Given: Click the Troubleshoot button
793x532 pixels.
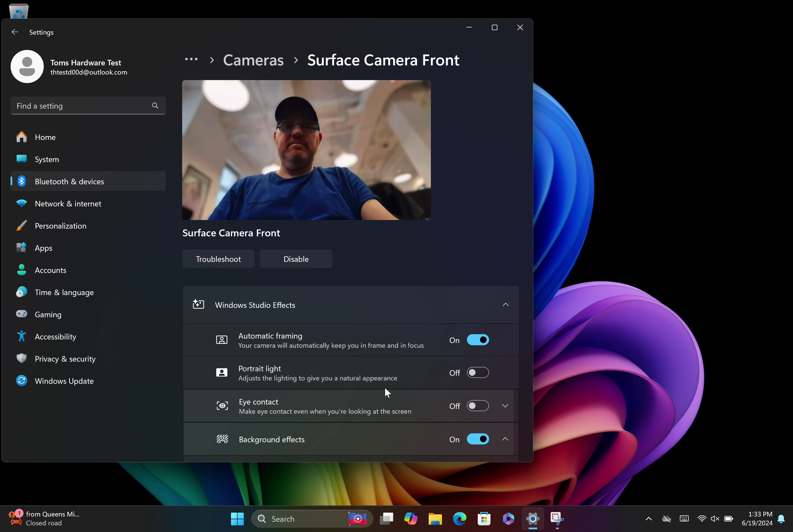Looking at the screenshot, I should [218, 259].
